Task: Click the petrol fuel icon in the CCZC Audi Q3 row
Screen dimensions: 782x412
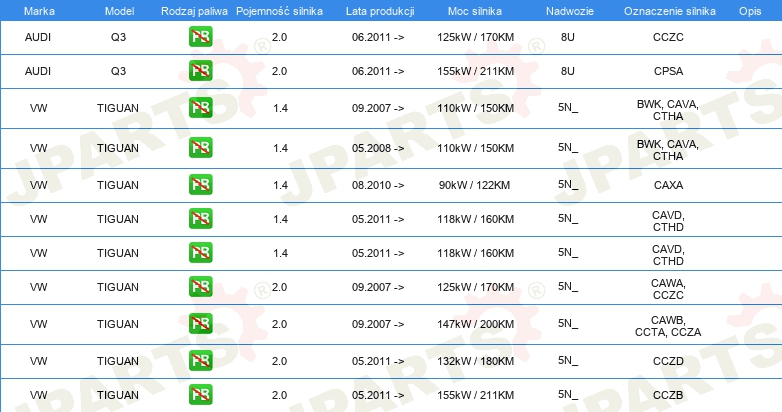Action: [x=200, y=37]
